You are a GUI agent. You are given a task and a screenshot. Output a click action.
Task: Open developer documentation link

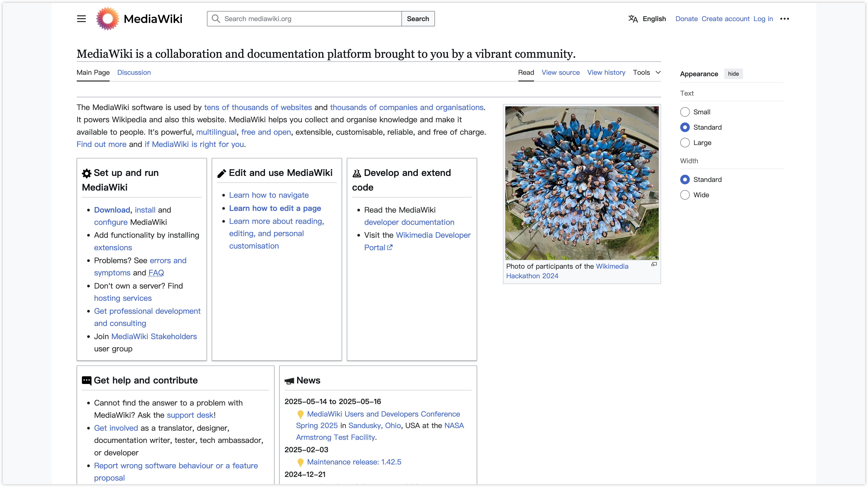pyautogui.click(x=409, y=222)
